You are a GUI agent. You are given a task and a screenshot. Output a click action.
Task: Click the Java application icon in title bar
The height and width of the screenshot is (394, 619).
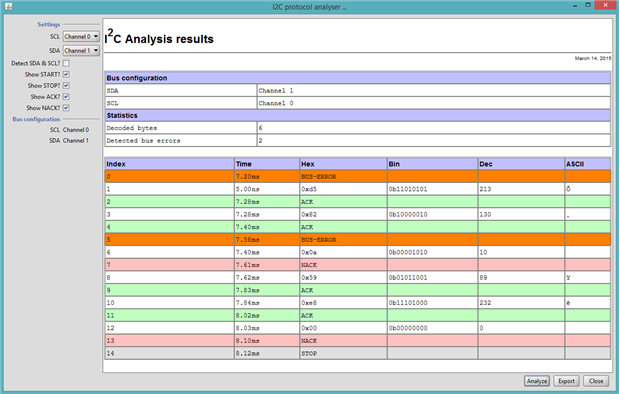(x=8, y=7)
